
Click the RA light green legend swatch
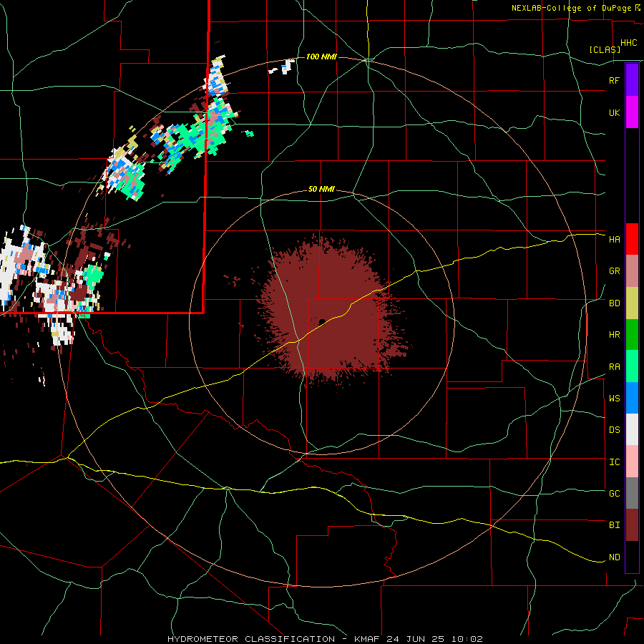tap(632, 366)
